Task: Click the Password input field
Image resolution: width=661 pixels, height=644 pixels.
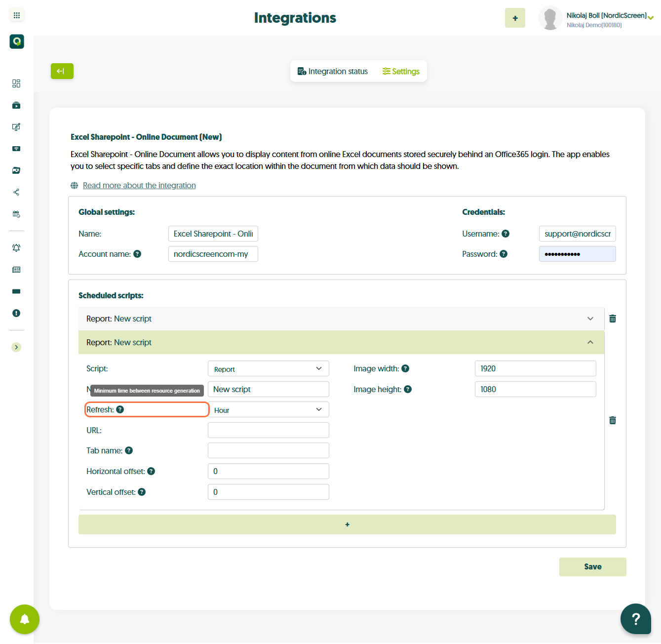Action: (578, 254)
